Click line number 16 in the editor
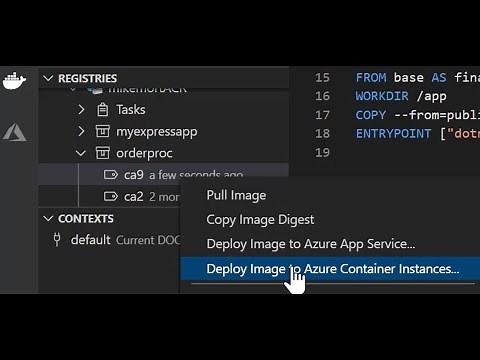480x360 pixels. pyautogui.click(x=322, y=96)
